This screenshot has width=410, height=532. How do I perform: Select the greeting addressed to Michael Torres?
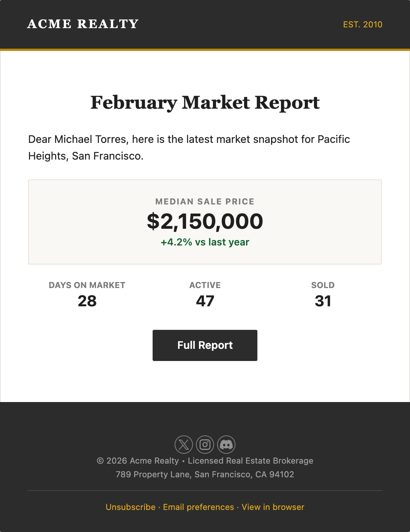189,147
